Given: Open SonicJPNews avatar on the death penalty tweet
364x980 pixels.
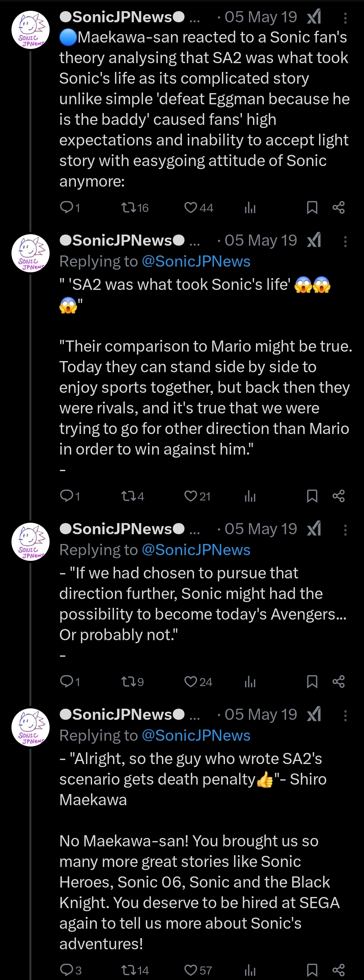Looking at the screenshot, I should (x=30, y=727).
